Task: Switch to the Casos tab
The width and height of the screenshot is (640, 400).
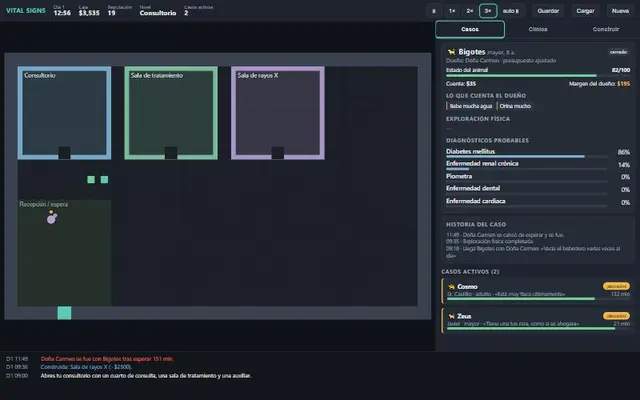Action: click(x=470, y=29)
